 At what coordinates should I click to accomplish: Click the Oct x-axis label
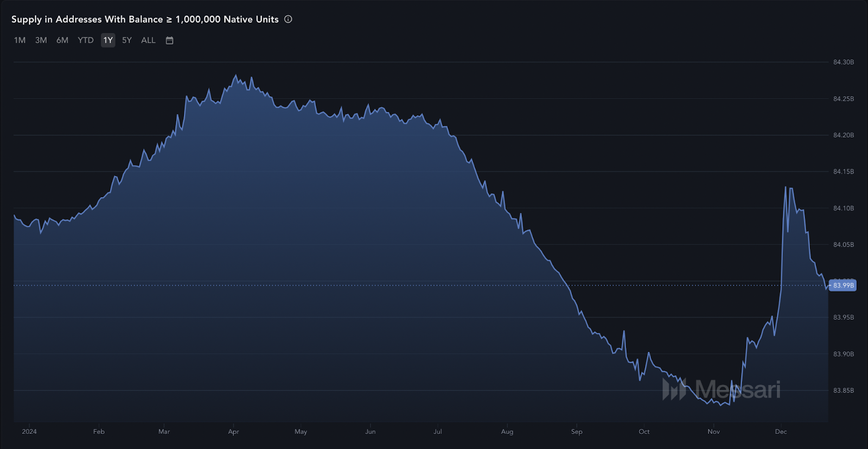pyautogui.click(x=644, y=432)
